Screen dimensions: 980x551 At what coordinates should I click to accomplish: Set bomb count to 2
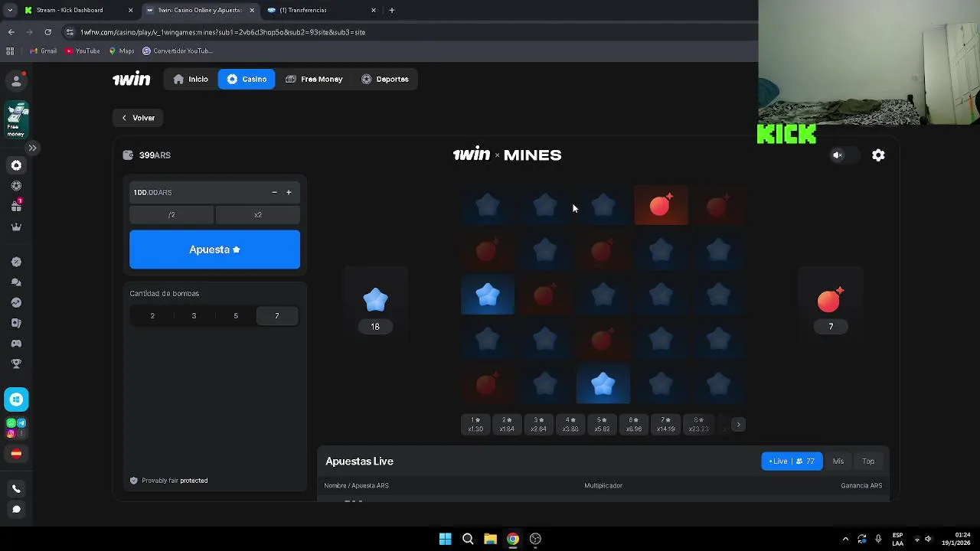tap(152, 316)
